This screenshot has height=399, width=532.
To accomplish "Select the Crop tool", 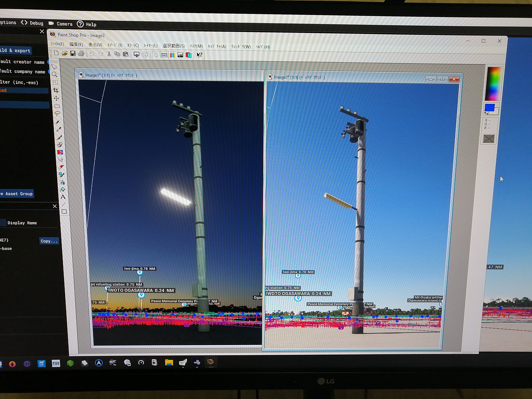I will (56, 90).
